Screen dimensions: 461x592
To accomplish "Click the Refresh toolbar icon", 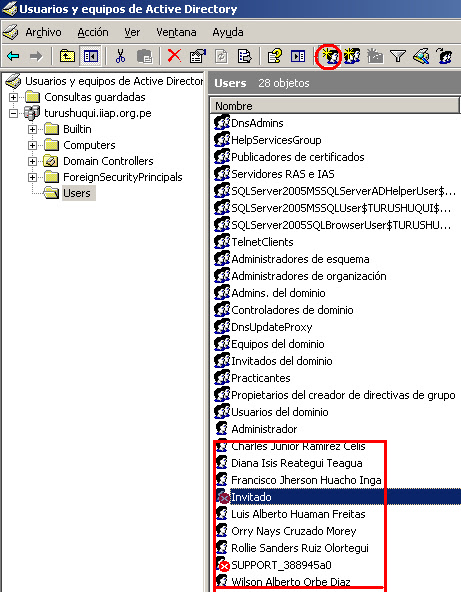I will (221, 57).
